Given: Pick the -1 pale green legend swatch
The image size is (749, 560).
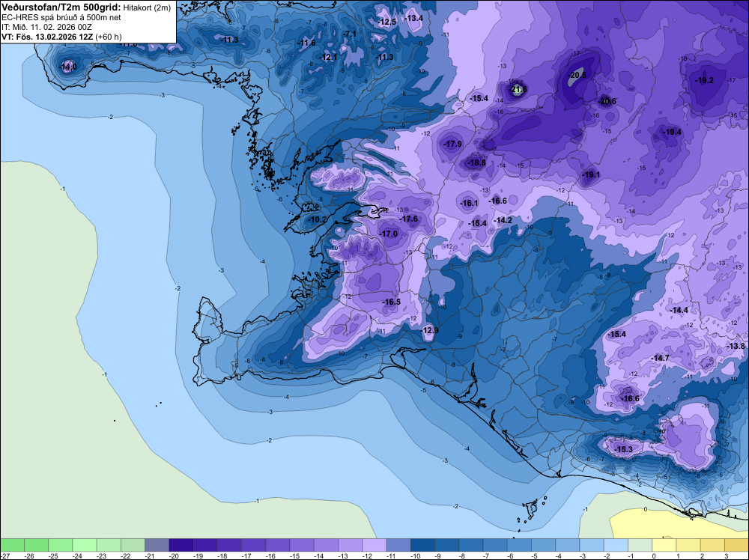Looking at the screenshot, I should (640, 545).
